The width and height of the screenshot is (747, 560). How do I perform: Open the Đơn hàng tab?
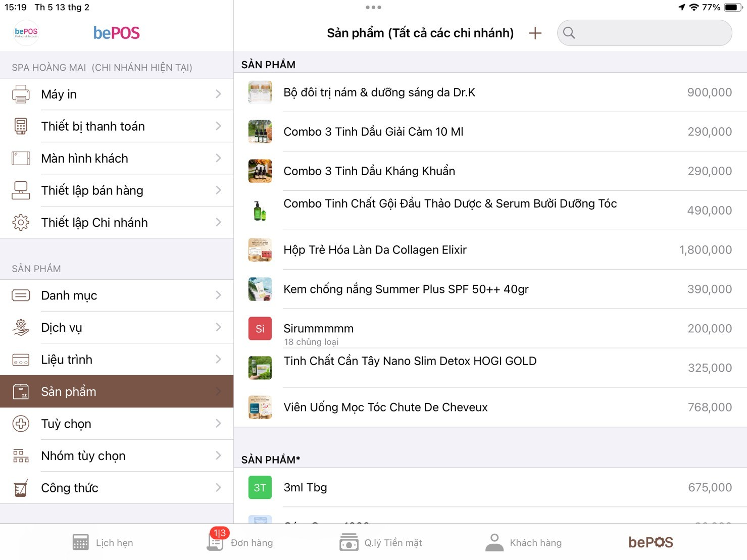point(240,542)
